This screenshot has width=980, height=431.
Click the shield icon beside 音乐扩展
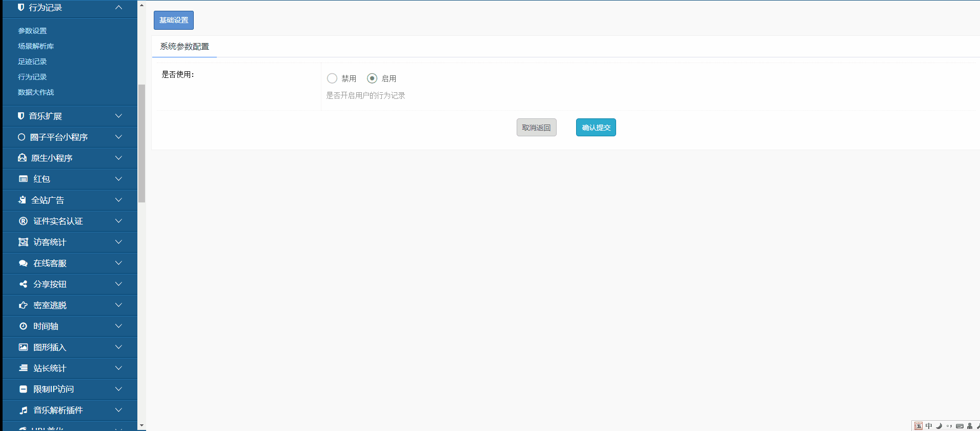coord(21,116)
